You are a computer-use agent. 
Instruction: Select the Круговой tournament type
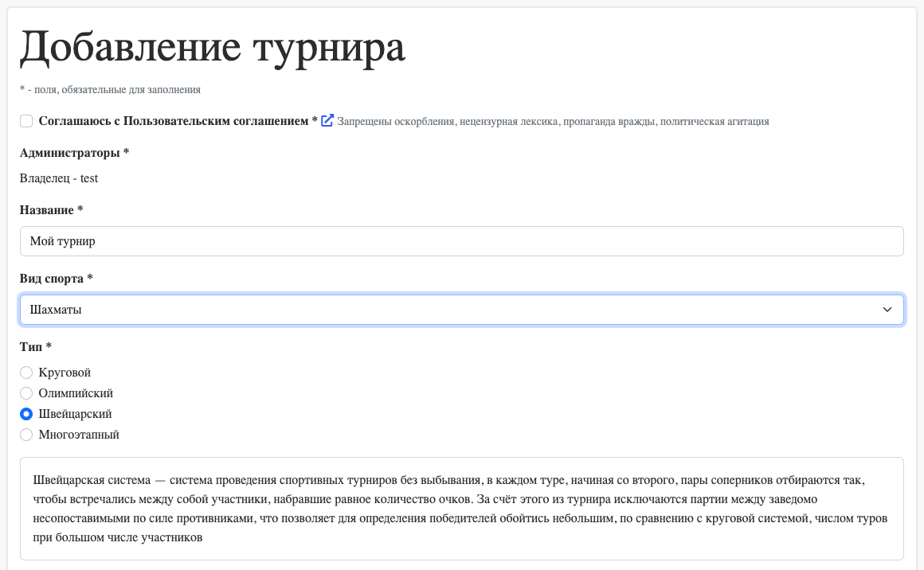coord(26,373)
